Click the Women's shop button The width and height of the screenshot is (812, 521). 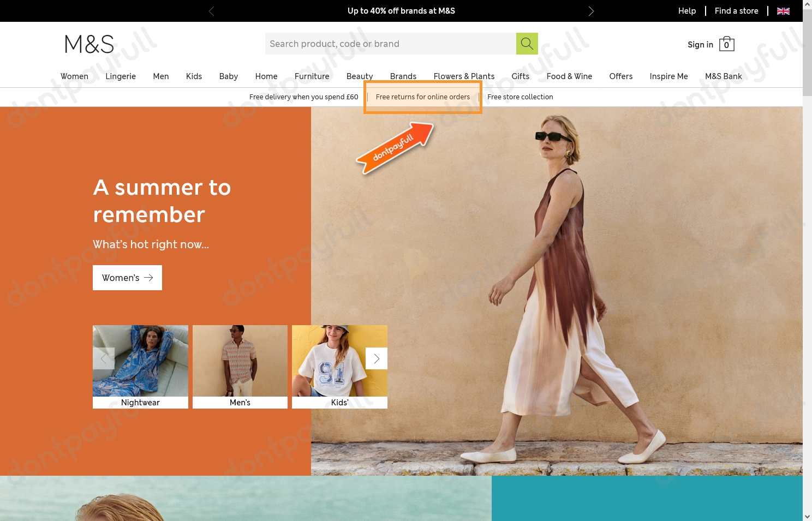pyautogui.click(x=127, y=278)
